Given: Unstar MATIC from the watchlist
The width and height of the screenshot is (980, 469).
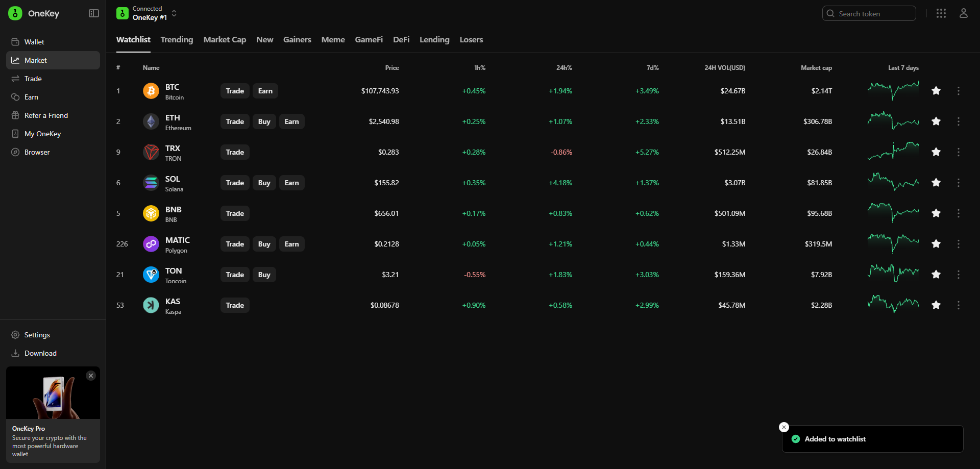Looking at the screenshot, I should (x=936, y=244).
